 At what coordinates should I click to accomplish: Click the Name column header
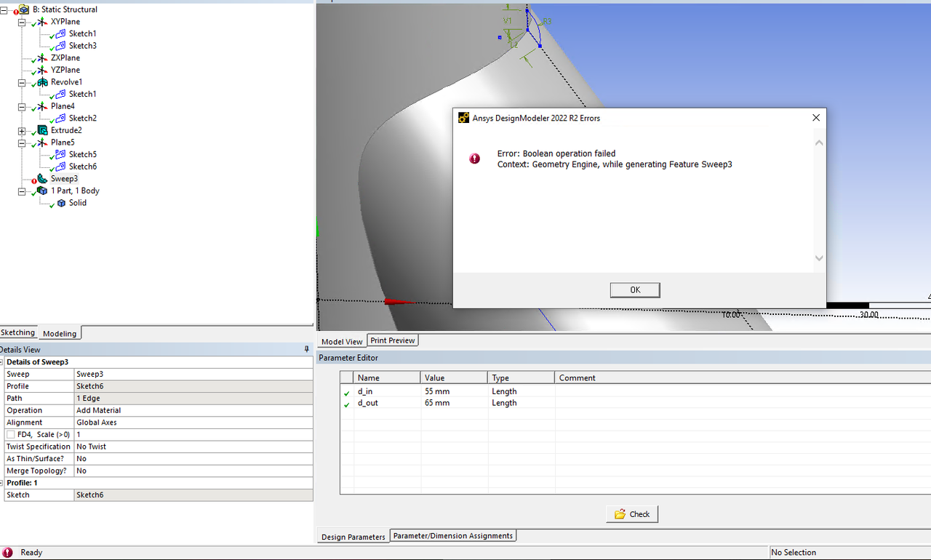pos(387,378)
